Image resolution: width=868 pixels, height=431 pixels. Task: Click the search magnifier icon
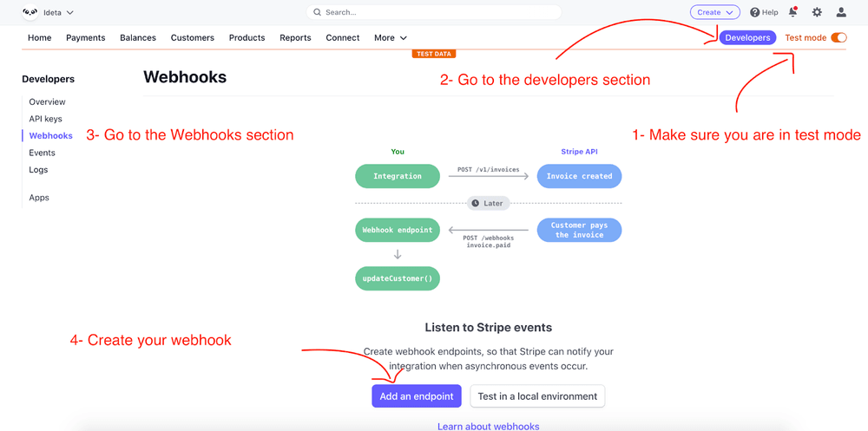pyautogui.click(x=317, y=12)
